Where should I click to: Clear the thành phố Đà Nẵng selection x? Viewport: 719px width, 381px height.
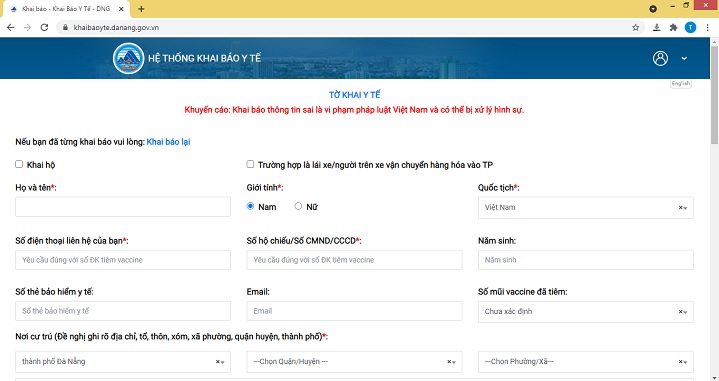[218, 362]
